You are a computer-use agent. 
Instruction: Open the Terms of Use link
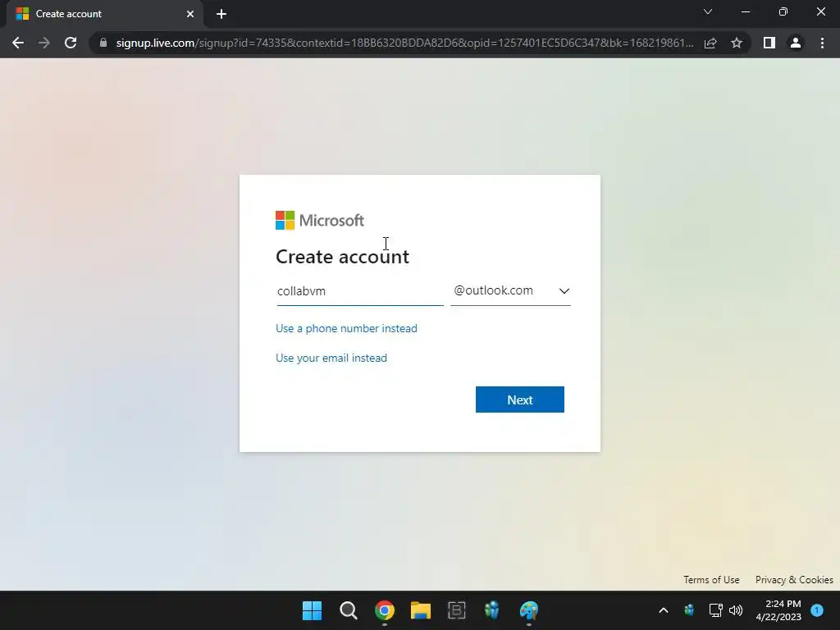711,580
